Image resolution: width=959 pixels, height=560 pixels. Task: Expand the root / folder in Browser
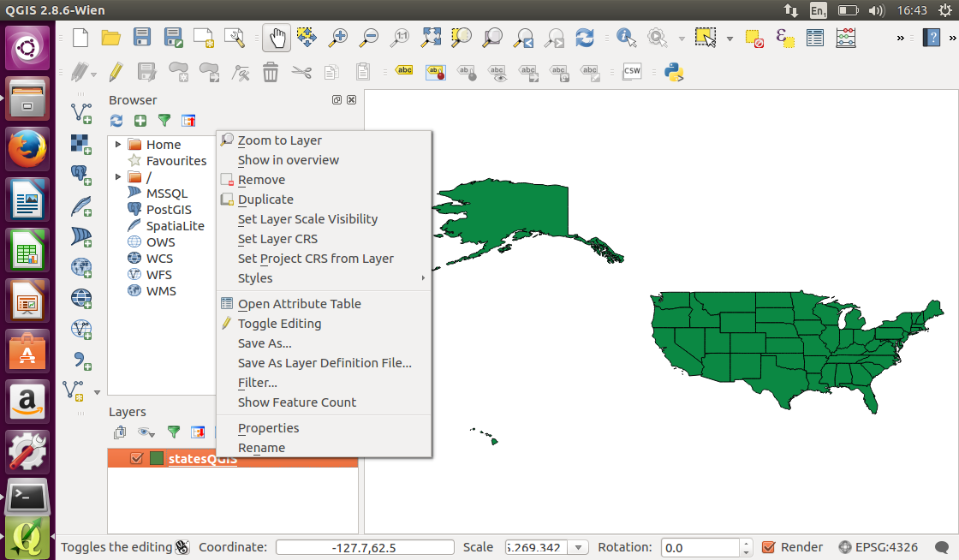coord(118,176)
